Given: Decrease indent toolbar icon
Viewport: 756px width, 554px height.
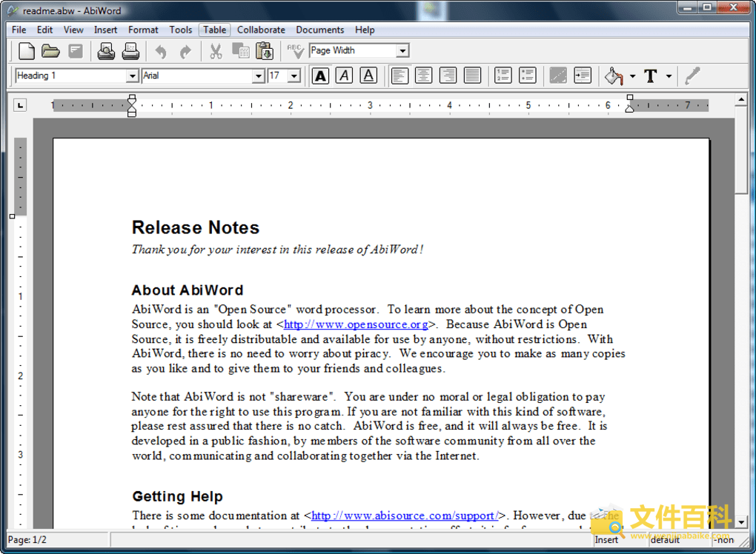Looking at the screenshot, I should 558,76.
